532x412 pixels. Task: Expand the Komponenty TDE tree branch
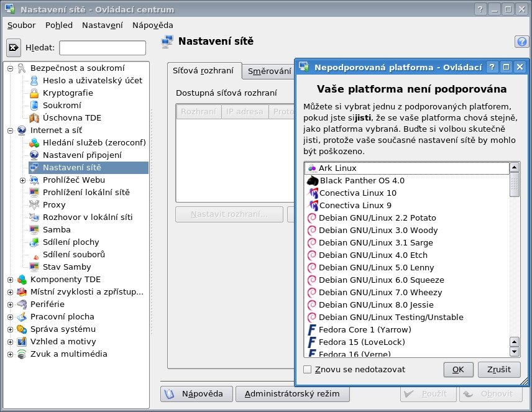coord(10,280)
